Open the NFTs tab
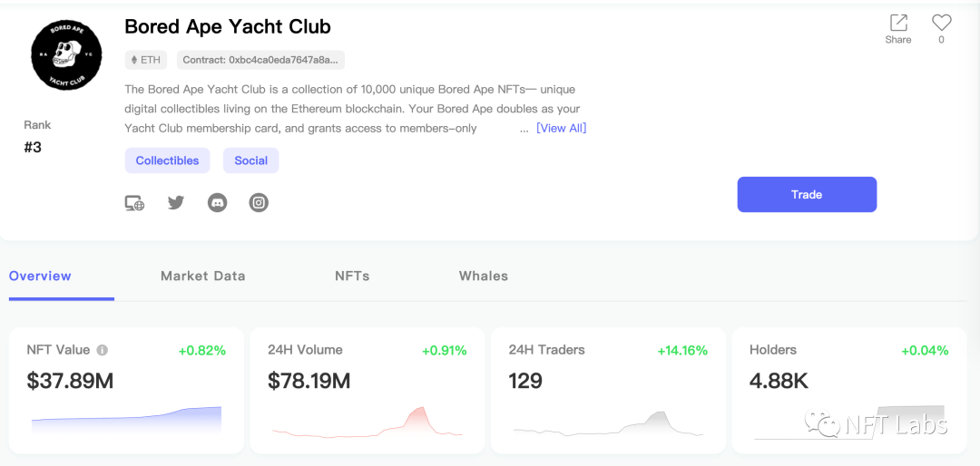This screenshot has width=980, height=466. point(352,277)
